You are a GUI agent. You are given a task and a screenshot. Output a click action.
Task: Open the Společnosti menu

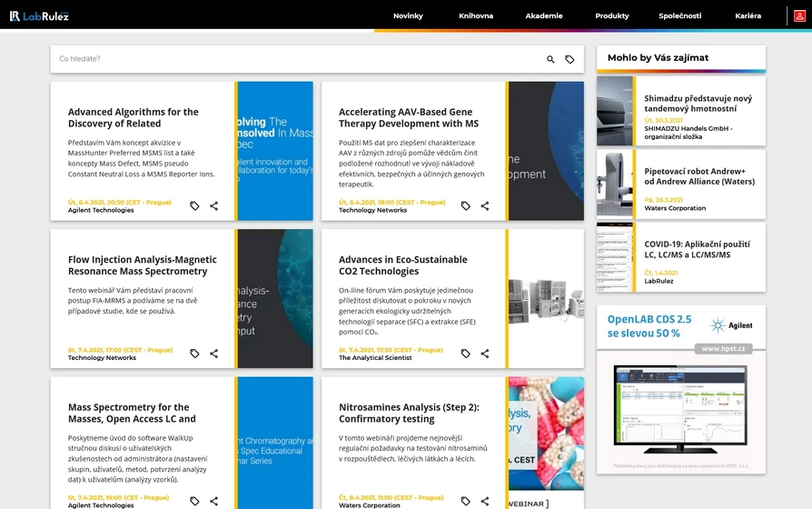tap(680, 16)
